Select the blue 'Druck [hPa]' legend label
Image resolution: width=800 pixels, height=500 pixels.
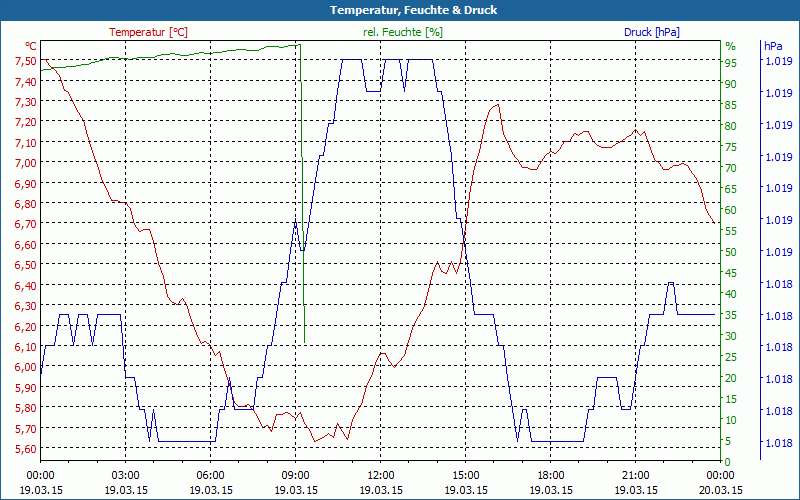[x=652, y=32]
